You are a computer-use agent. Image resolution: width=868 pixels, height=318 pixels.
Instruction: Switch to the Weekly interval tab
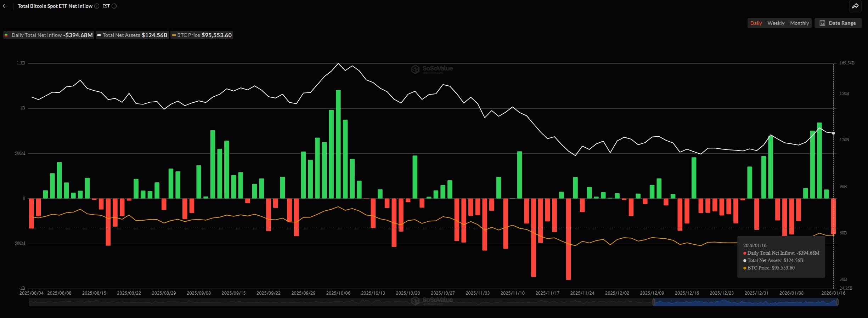point(776,23)
